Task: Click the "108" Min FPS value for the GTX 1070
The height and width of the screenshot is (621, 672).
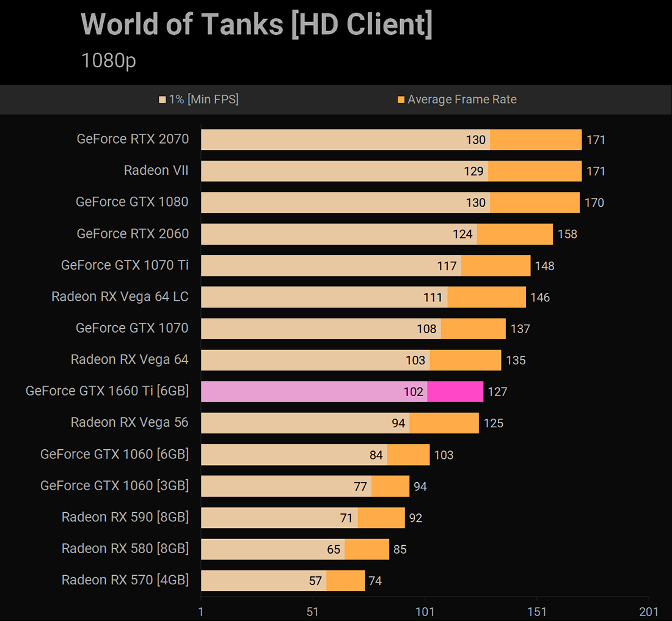Action: (427, 329)
